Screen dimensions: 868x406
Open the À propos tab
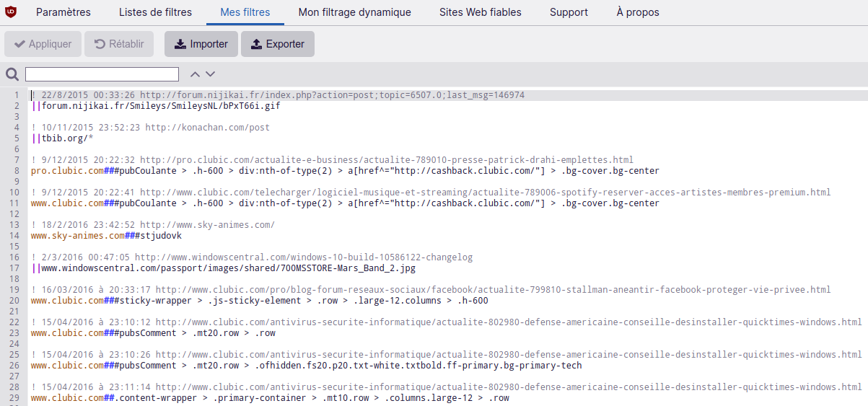point(638,12)
